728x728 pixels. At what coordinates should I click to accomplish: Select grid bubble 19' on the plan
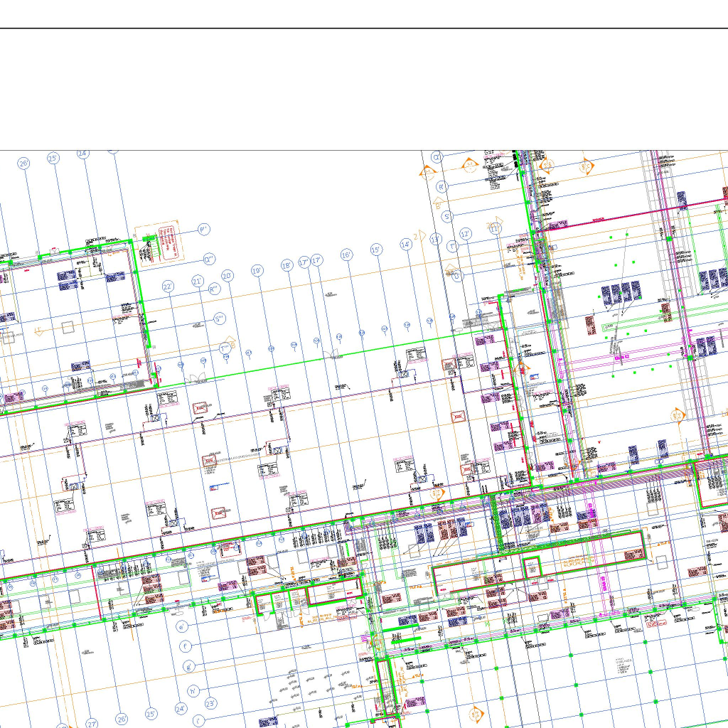tap(257, 271)
